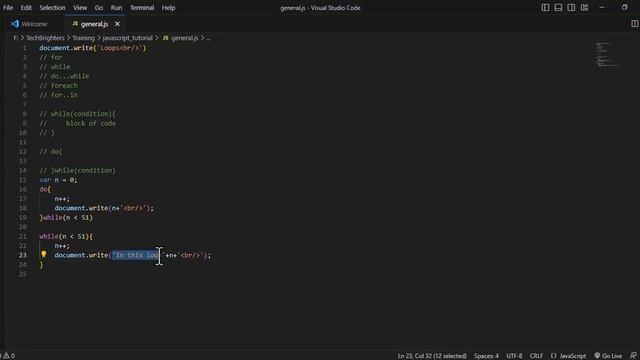Click Ln 23, Col 32 status entry
Image resolution: width=640 pixels, height=360 pixels.
pyautogui.click(x=432, y=356)
